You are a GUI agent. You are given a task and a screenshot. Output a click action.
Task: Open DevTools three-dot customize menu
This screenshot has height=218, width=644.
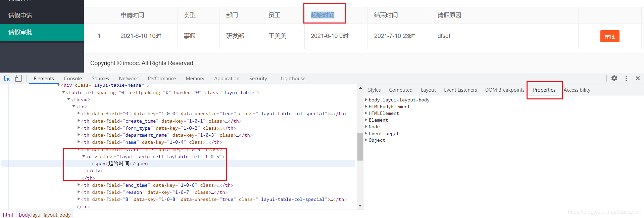coord(626,78)
